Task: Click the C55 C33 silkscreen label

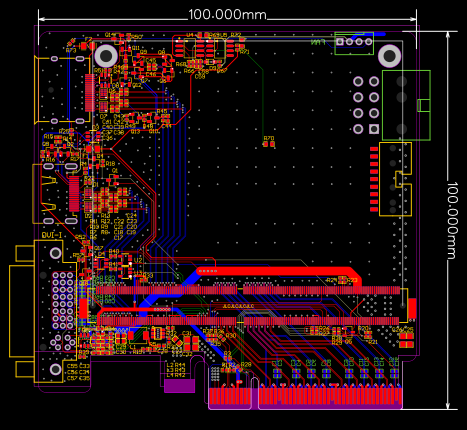Action: 78,366
